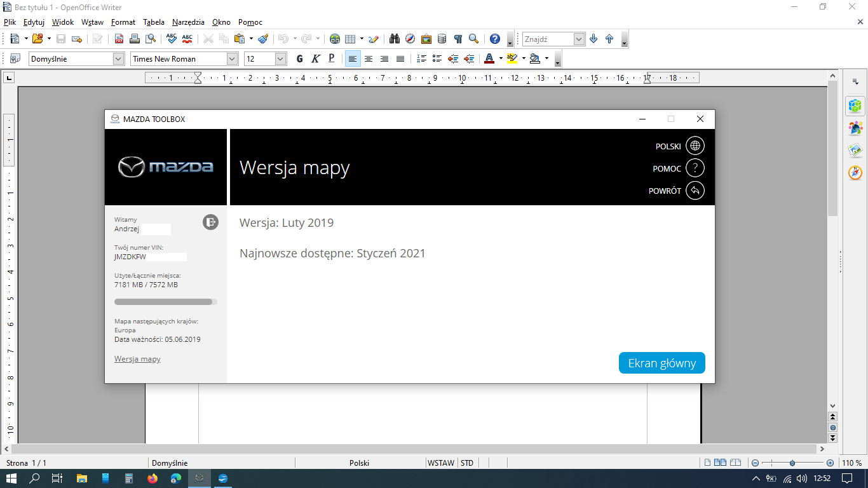Expand the Times New Roman font dropdown
Screen dimensions: 868x488
tap(232, 59)
